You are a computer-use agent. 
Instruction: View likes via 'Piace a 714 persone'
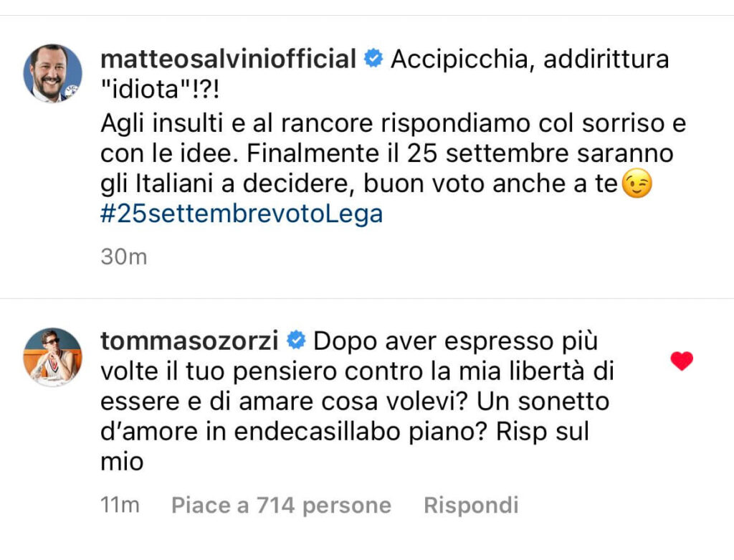click(x=281, y=506)
